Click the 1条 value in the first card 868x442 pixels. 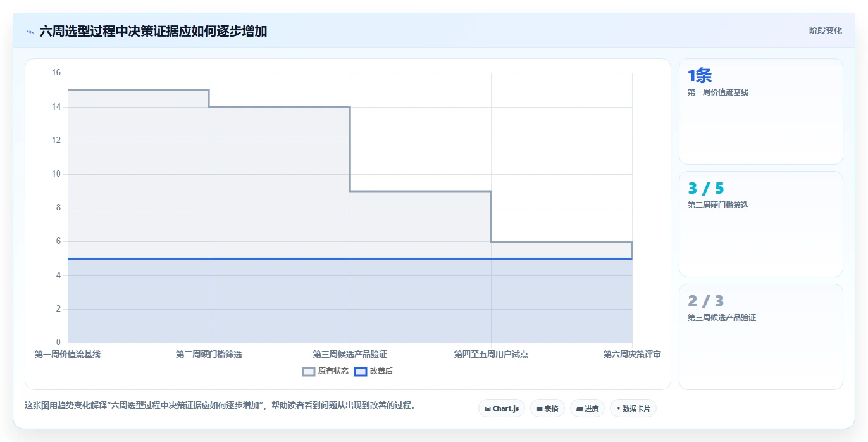tap(700, 75)
